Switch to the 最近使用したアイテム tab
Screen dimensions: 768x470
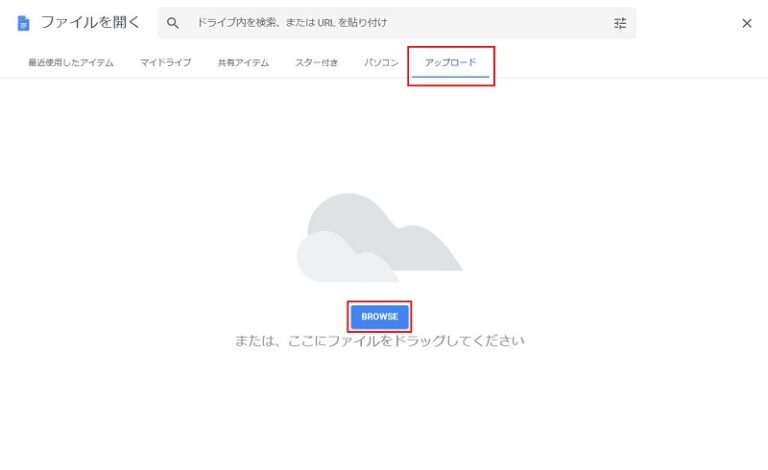coord(70,63)
